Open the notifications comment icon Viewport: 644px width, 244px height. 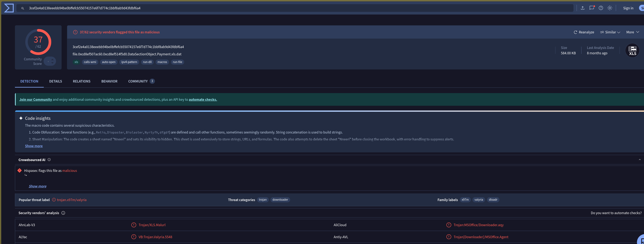click(592, 8)
